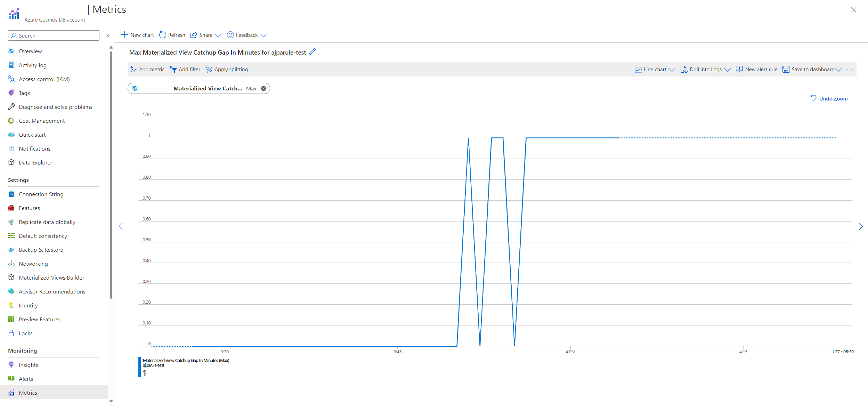
Task: Click the pencil icon to edit chart title
Action: click(x=312, y=52)
